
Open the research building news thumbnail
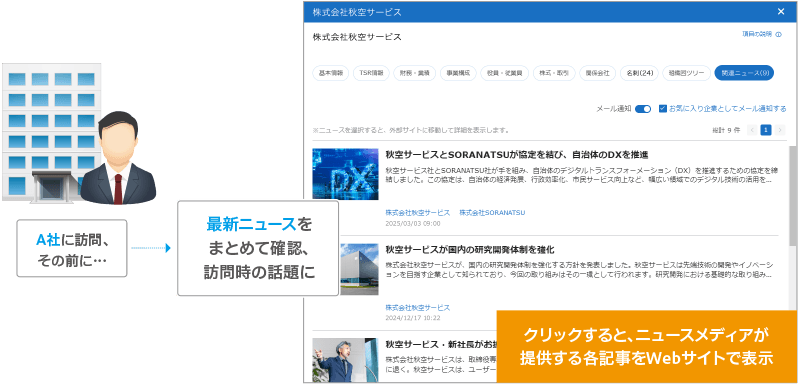(359, 269)
